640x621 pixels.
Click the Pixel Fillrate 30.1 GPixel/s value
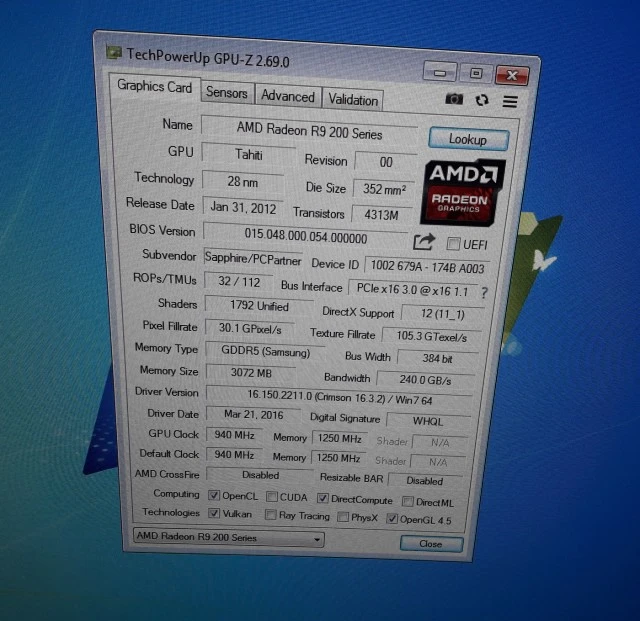(x=250, y=328)
